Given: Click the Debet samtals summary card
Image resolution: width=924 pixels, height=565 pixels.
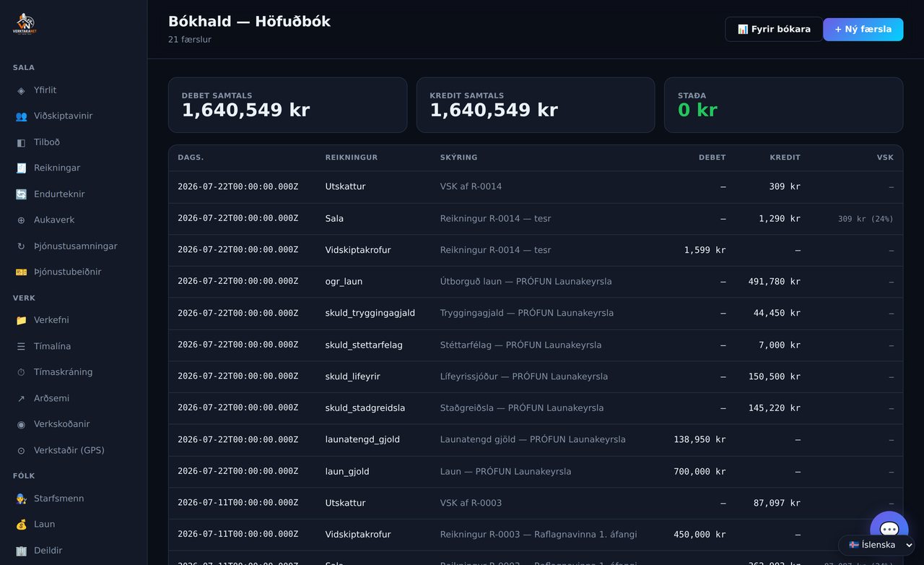Looking at the screenshot, I should [287, 105].
